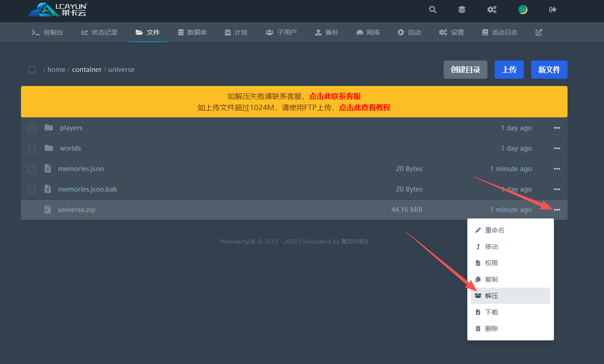Open the server list layers icon
The width and height of the screenshot is (604, 364).
tap(462, 10)
